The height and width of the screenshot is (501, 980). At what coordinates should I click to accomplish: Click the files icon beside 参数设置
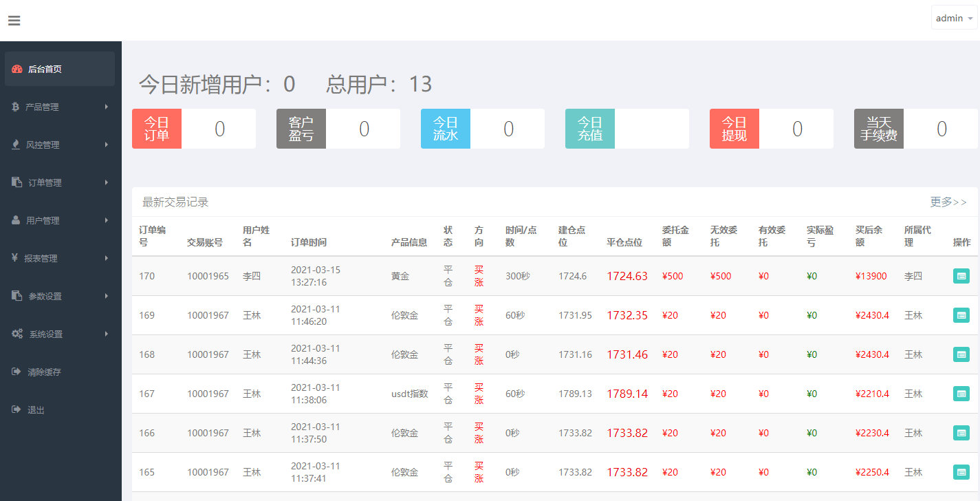pos(17,296)
